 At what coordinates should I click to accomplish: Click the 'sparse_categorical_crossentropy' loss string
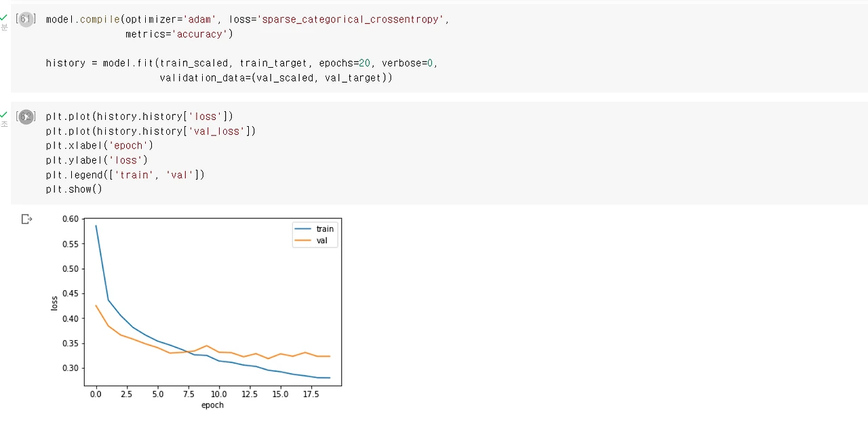[x=351, y=20]
